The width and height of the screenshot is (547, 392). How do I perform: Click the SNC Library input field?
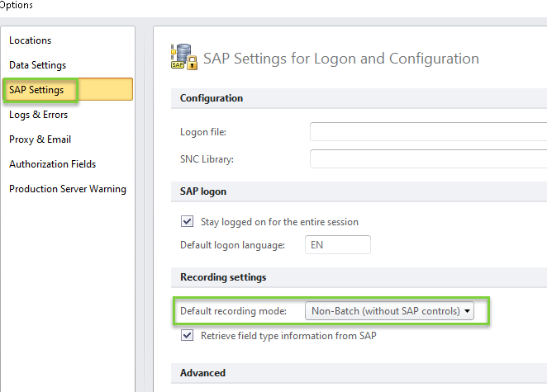[x=428, y=158]
